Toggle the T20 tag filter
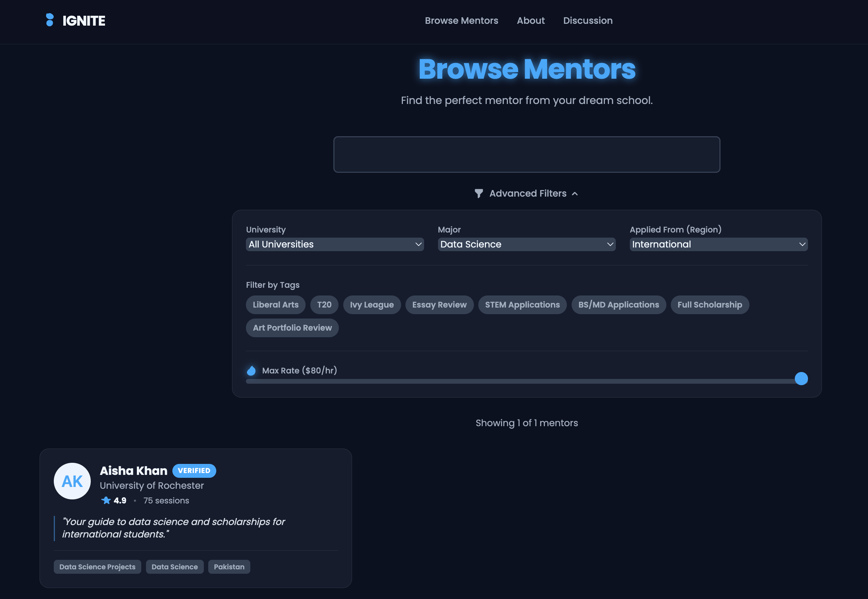The image size is (868, 599). point(324,304)
